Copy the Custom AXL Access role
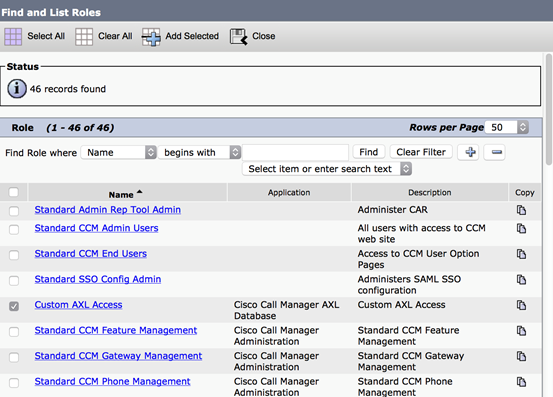Screen dimensions: 553x397 tap(521, 305)
